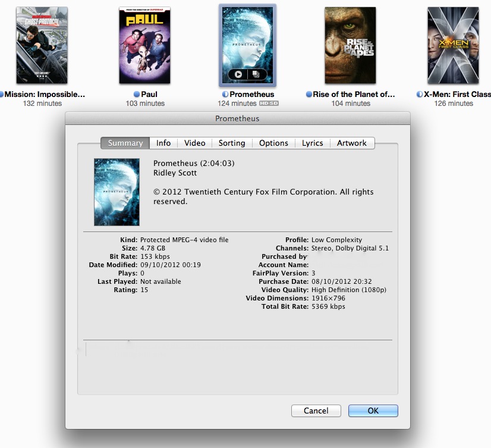The image size is (491, 448).
Task: Click the Prometheus artwork in the Summary pane
Action: pyautogui.click(x=117, y=192)
